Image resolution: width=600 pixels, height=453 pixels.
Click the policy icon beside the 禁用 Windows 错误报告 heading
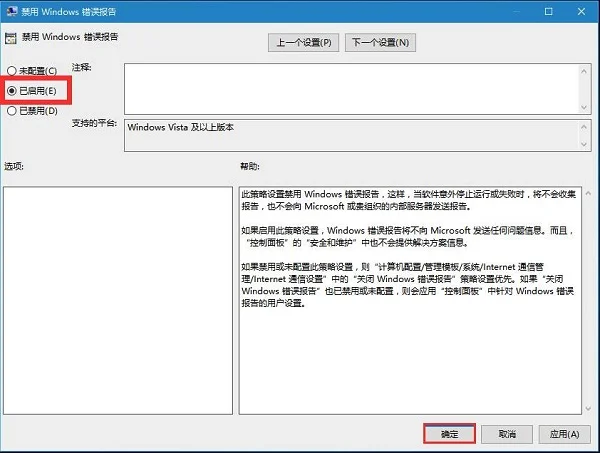pyautogui.click(x=11, y=38)
